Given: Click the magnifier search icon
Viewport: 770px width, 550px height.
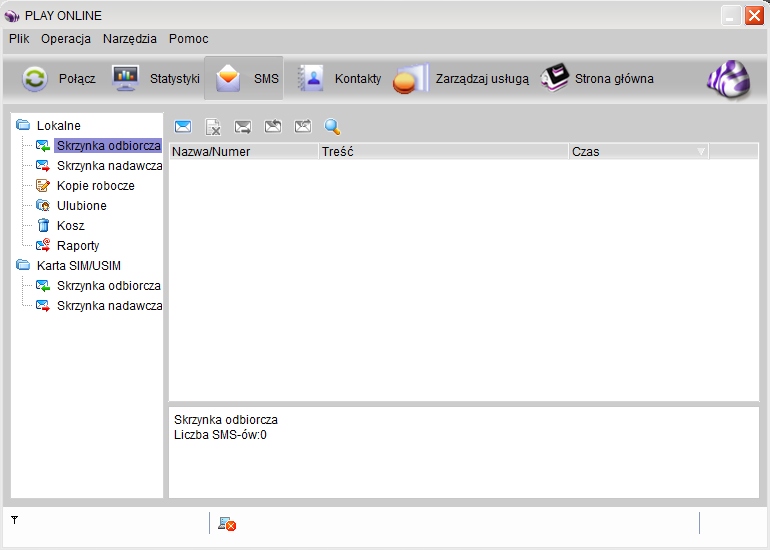Looking at the screenshot, I should pyautogui.click(x=332, y=127).
